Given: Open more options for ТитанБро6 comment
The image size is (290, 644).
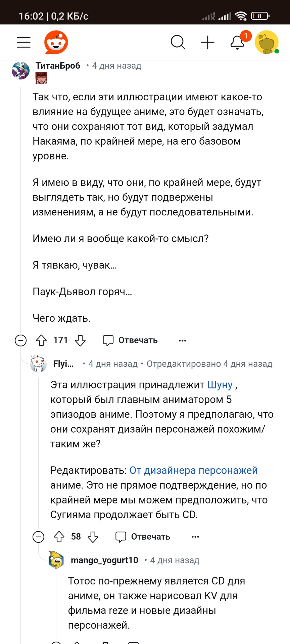Looking at the screenshot, I should click(x=182, y=340).
